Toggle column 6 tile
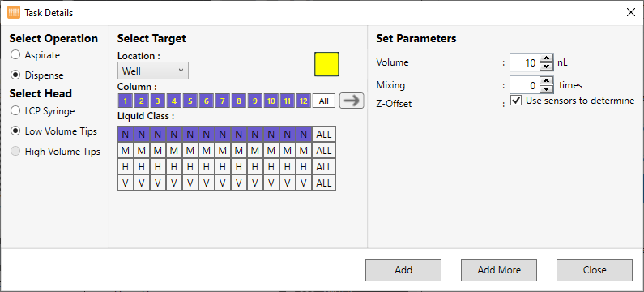The height and width of the screenshot is (292, 644). tap(207, 101)
